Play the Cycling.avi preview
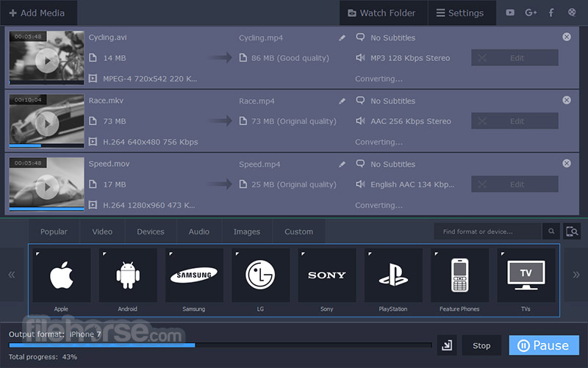588x368 pixels. pos(47,60)
